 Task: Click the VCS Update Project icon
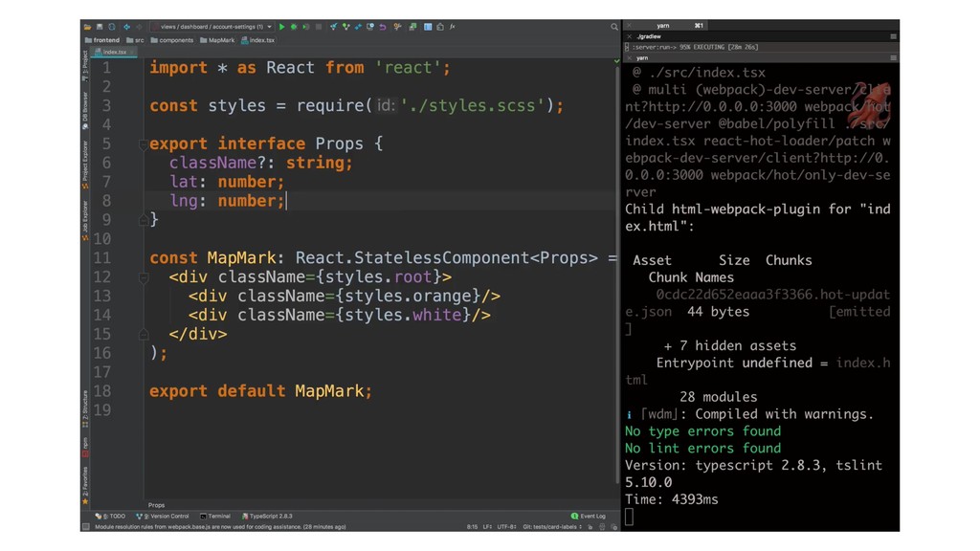(333, 27)
